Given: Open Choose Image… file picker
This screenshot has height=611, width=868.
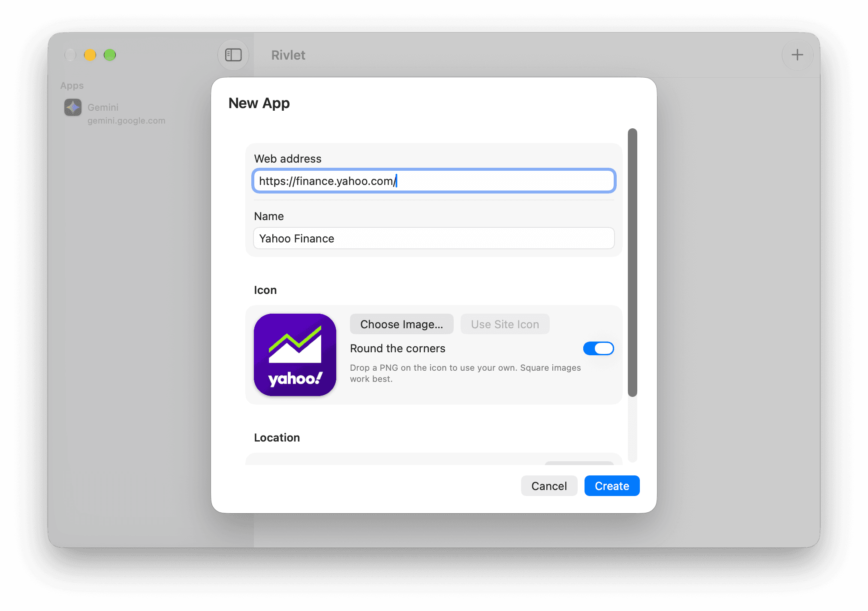Looking at the screenshot, I should (401, 324).
